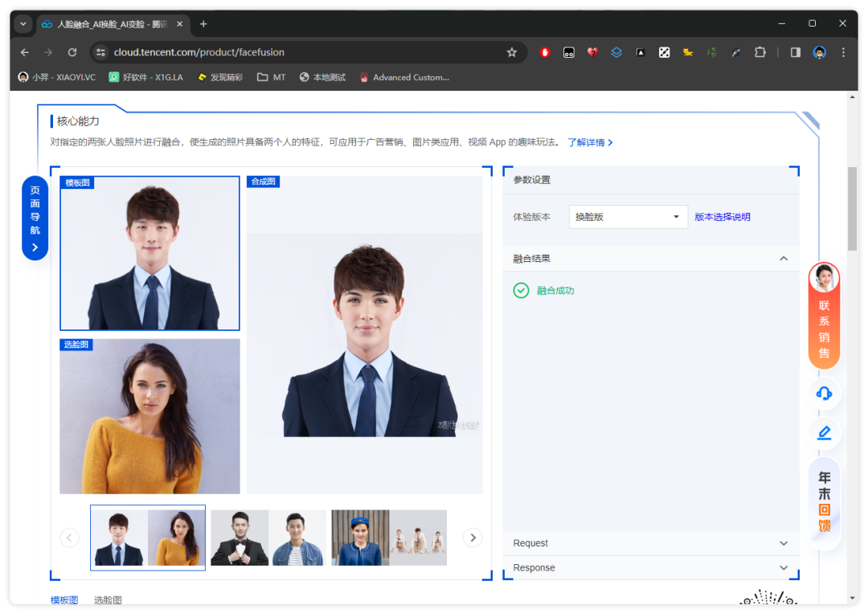Screen dimensions: 868x614
Task: Select the 选脸图 woman photo
Action: tap(149, 416)
